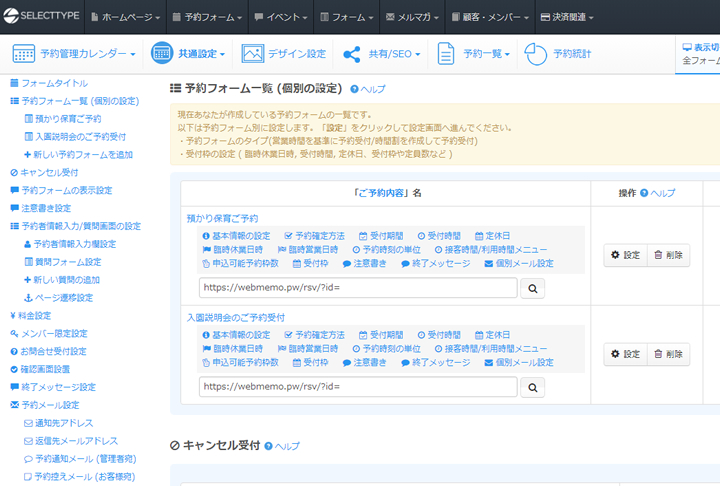
Task: Click the 表示切替 monitor icon at top right
Action: [687, 47]
